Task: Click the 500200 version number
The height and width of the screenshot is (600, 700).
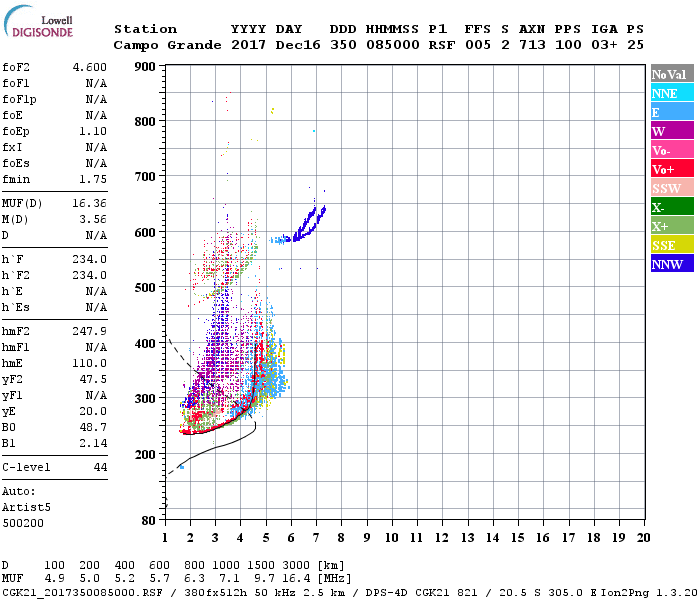Action: coord(23,523)
